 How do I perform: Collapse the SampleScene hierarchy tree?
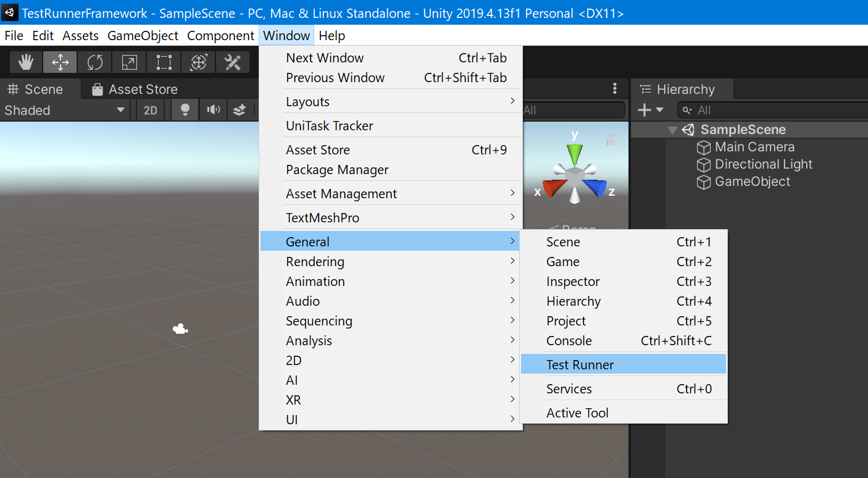pyautogui.click(x=672, y=130)
